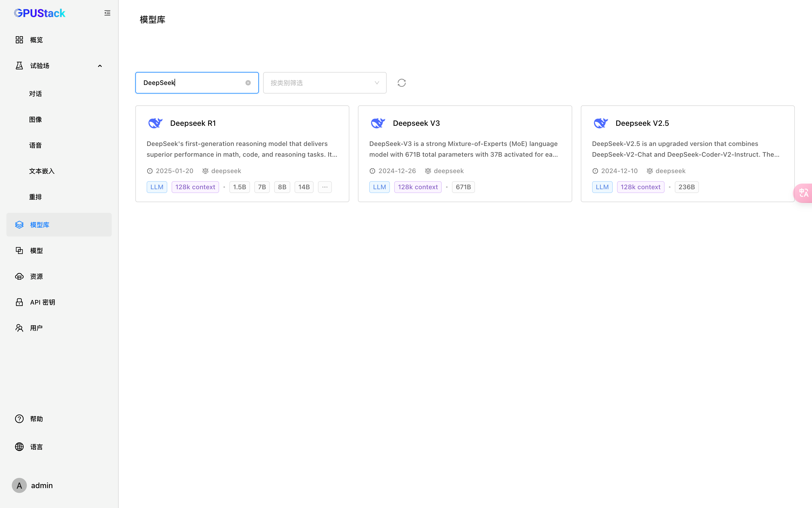Click deepseek license label on Deepseek V3

[x=449, y=171]
